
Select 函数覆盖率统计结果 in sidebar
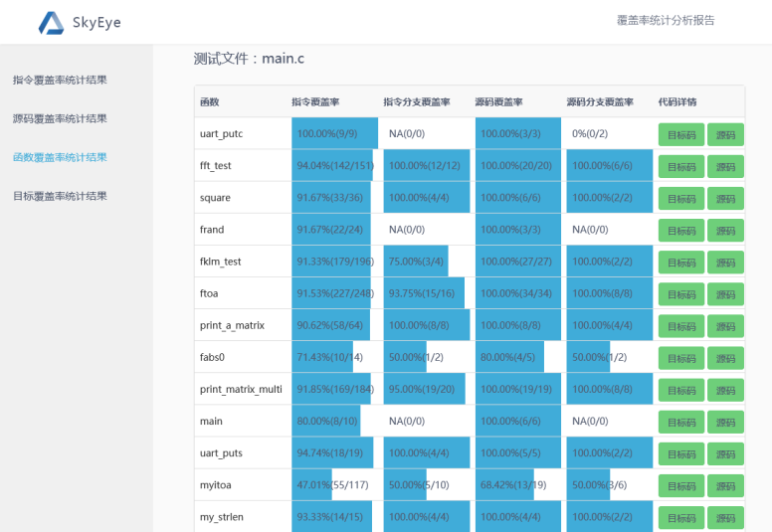point(60,157)
